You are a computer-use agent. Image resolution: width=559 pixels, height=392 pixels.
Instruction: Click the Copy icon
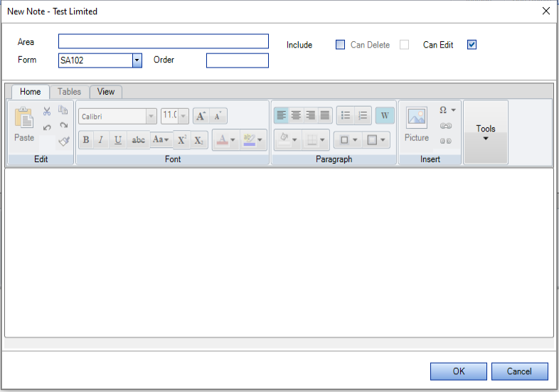click(x=63, y=110)
